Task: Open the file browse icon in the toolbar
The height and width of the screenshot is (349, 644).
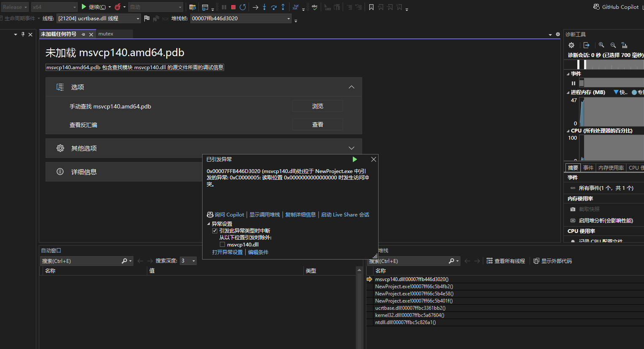Action: (x=192, y=7)
